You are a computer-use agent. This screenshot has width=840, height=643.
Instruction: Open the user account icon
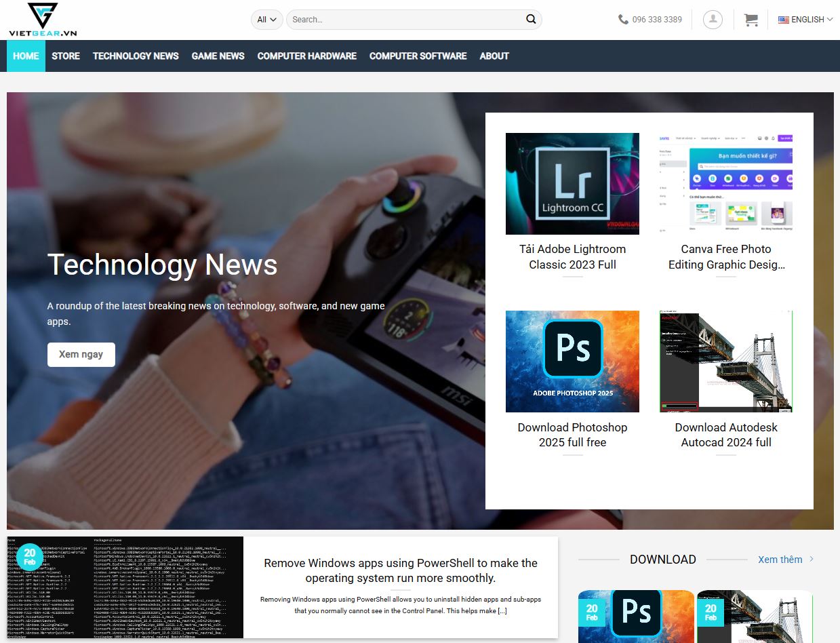(713, 20)
